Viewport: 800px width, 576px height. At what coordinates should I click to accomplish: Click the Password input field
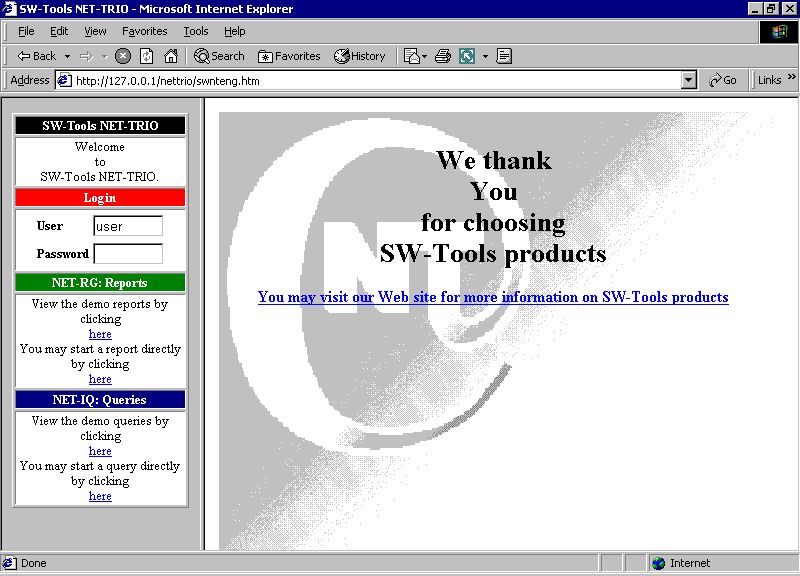(x=128, y=254)
